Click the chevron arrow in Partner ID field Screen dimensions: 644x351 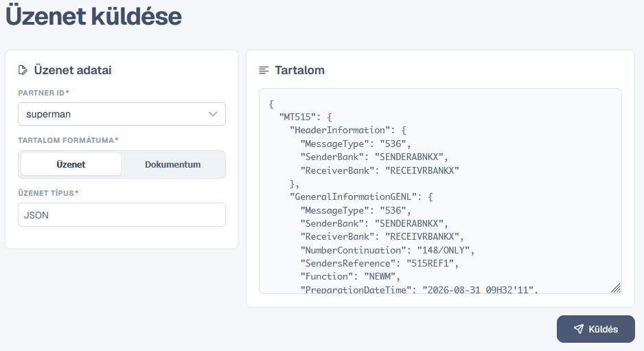(213, 114)
